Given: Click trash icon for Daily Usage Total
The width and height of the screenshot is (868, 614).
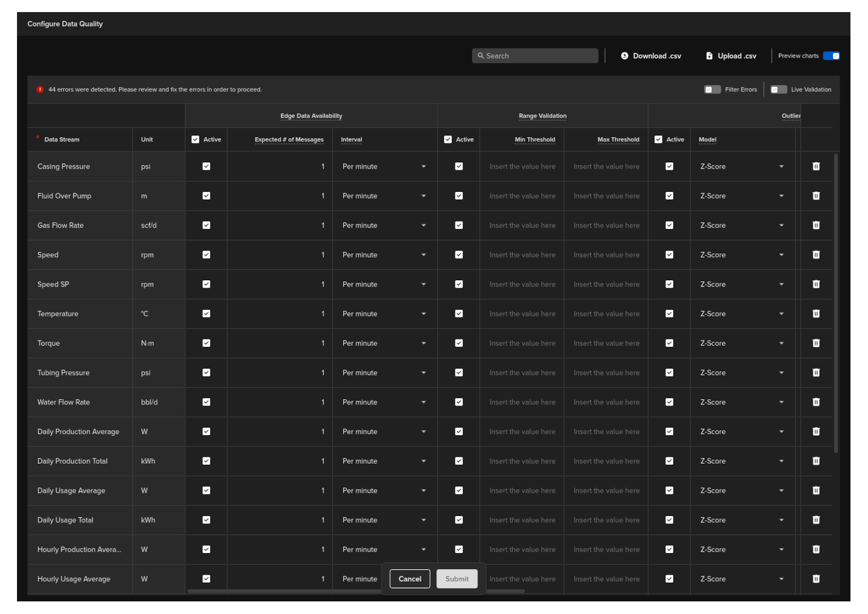Looking at the screenshot, I should (x=816, y=520).
